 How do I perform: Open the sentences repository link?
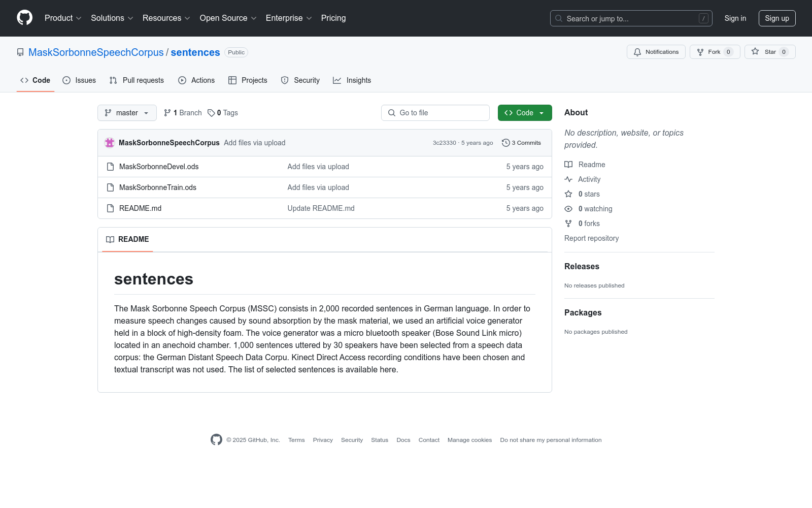tap(195, 52)
